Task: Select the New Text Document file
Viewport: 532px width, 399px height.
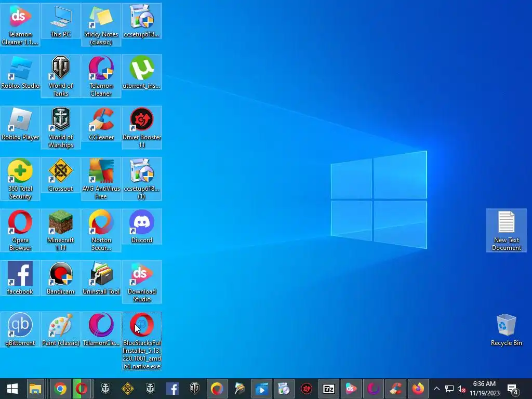Action: 506,230
